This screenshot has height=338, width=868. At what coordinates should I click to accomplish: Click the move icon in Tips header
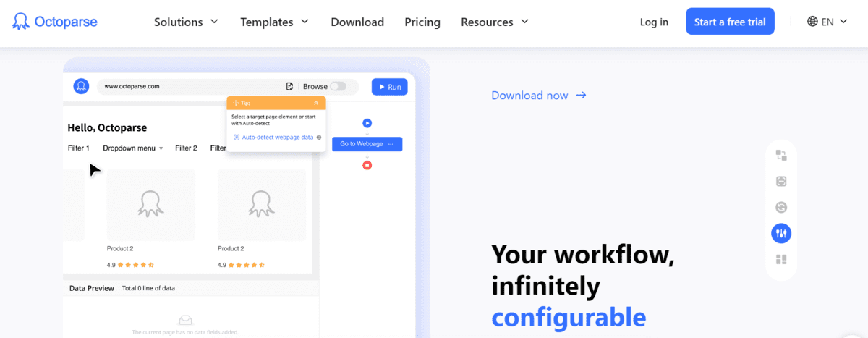(x=236, y=103)
